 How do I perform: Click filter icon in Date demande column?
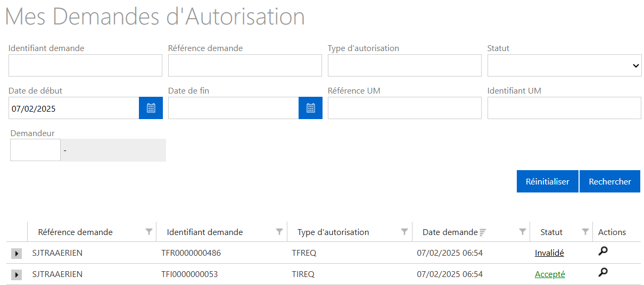[x=523, y=232]
